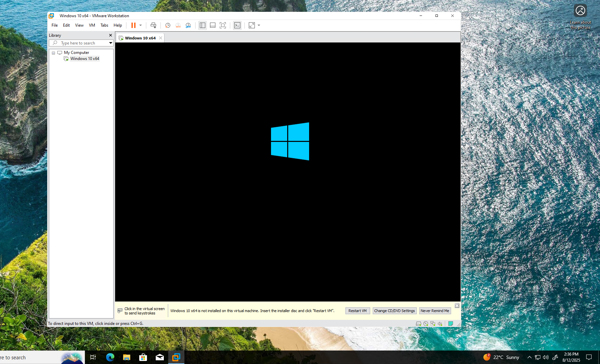Select My Computer in the Library
Image resolution: width=600 pixels, height=364 pixels.
(x=77, y=53)
